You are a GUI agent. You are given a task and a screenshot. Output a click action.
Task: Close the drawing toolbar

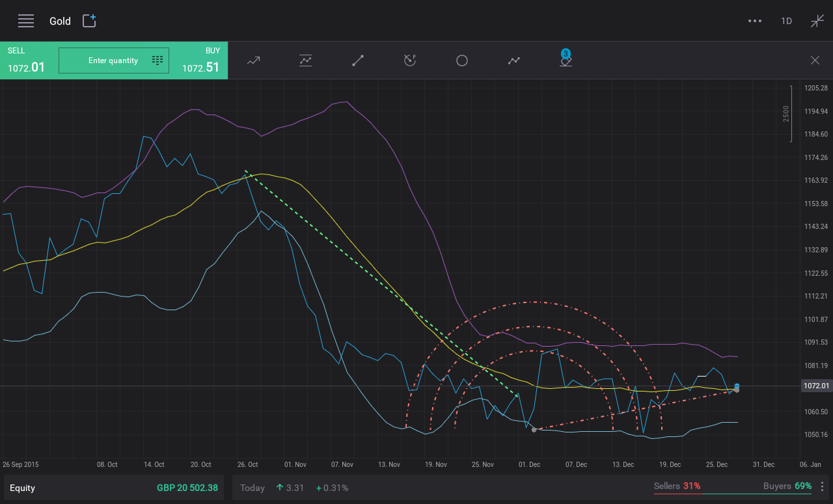click(x=815, y=60)
